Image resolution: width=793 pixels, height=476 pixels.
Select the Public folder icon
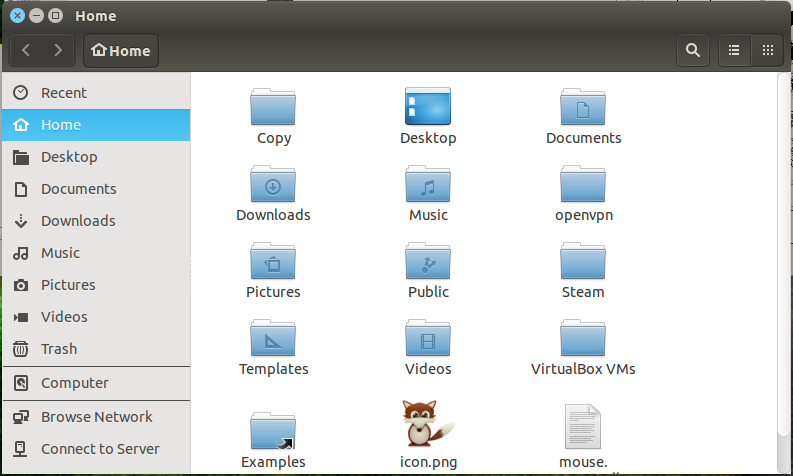tap(428, 261)
